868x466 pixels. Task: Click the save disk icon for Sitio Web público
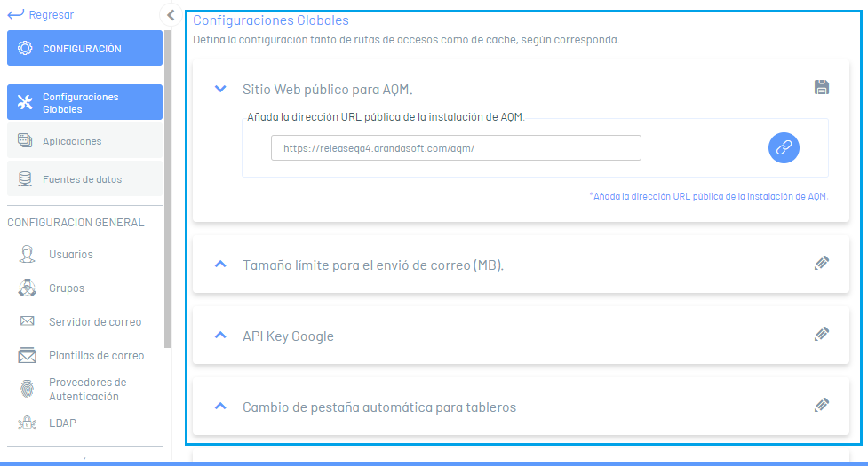pos(822,87)
